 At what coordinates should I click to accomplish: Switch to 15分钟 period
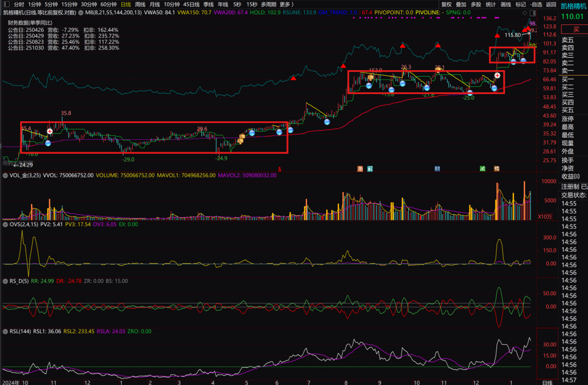pyautogui.click(x=69, y=4)
